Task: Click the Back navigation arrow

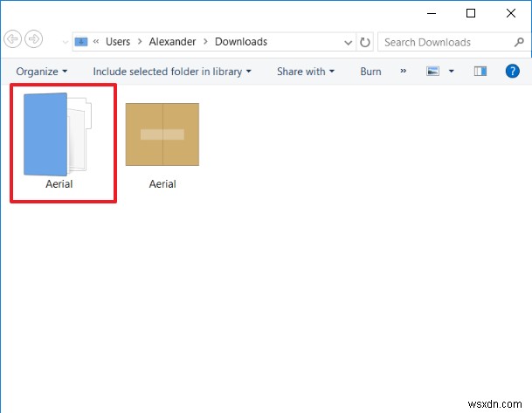Action: pos(12,39)
